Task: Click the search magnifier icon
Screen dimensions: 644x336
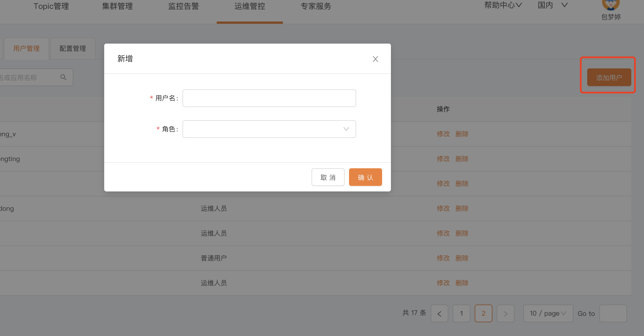Action: [63, 78]
